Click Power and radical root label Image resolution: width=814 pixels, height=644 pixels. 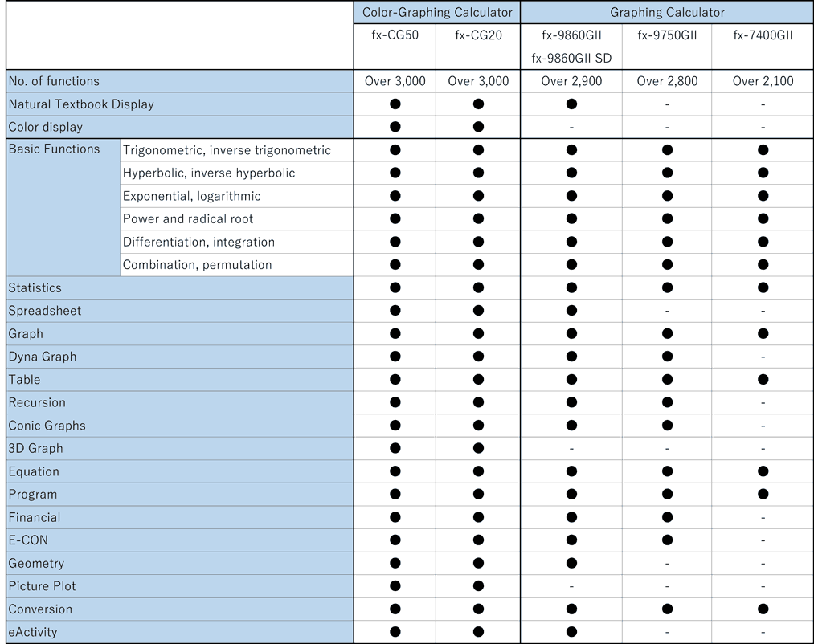[x=188, y=219]
